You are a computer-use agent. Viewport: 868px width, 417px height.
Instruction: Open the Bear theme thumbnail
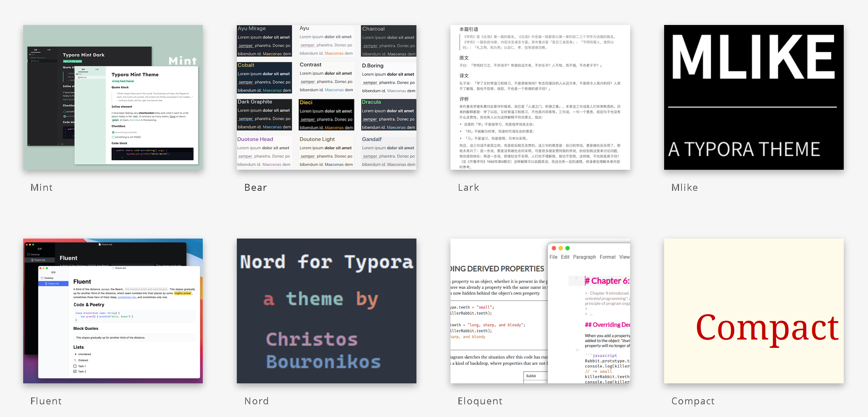click(x=326, y=97)
